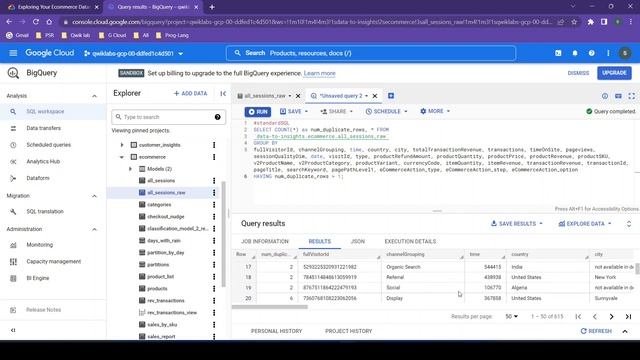Image resolution: width=640 pixels, height=360 pixels.
Task: Switch to EXECUTION DETAILS tab
Action: coord(410,241)
